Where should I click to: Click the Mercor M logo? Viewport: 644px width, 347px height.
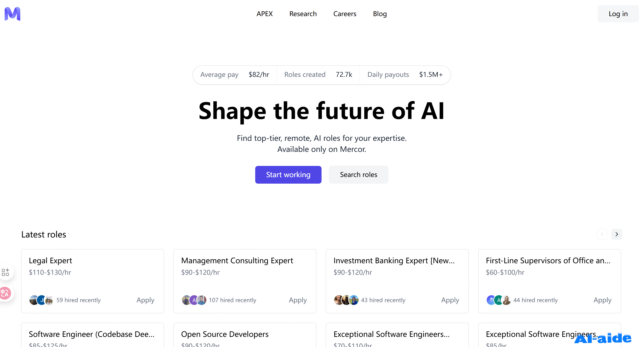pyautogui.click(x=12, y=14)
